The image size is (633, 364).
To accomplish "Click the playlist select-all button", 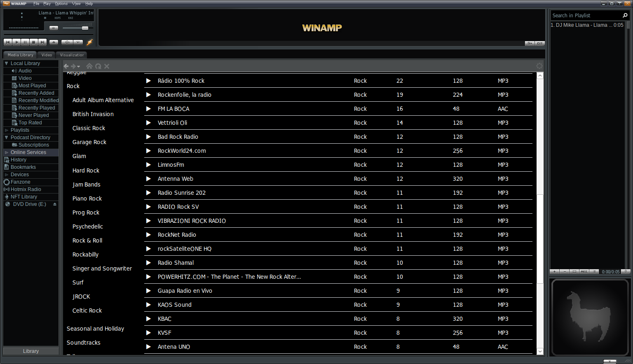I will pos(574,272).
